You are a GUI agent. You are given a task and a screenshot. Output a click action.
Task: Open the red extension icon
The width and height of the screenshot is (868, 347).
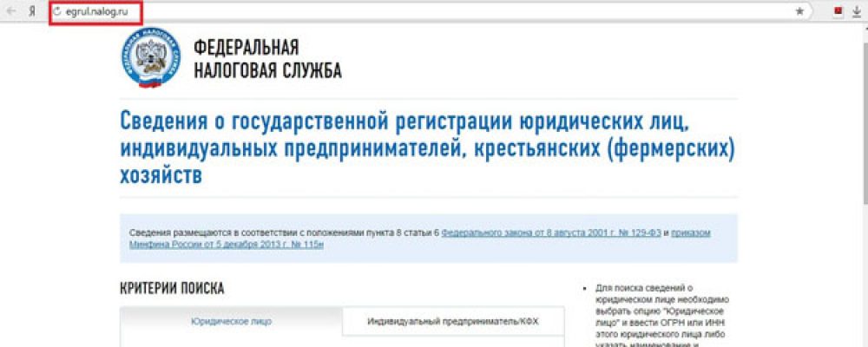tap(838, 10)
